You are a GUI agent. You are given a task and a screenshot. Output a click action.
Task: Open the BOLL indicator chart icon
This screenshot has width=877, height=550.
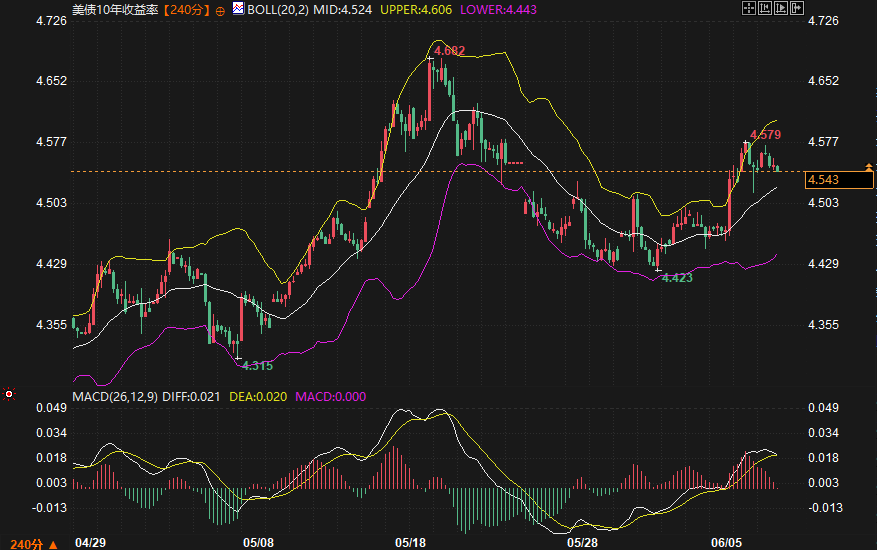point(239,8)
